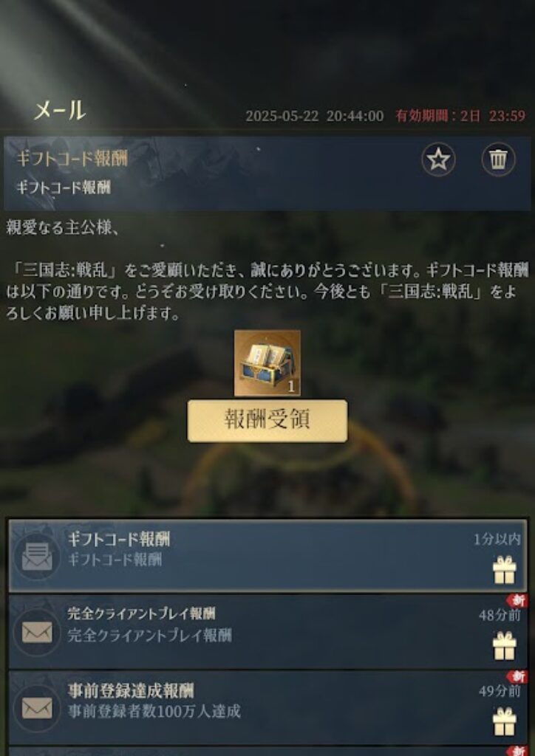535x756 pixels.
Task: Select the ギフトコード報酬 mail in list
Action: 267,556
